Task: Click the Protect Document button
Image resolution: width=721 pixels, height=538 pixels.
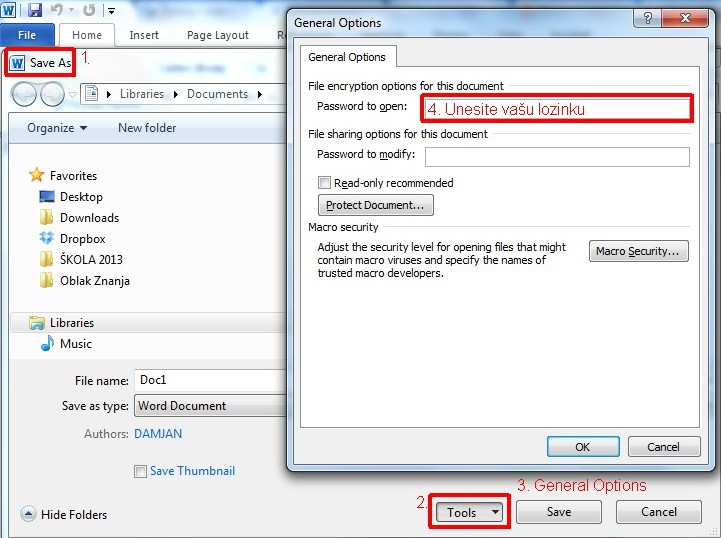Action: 375,206
